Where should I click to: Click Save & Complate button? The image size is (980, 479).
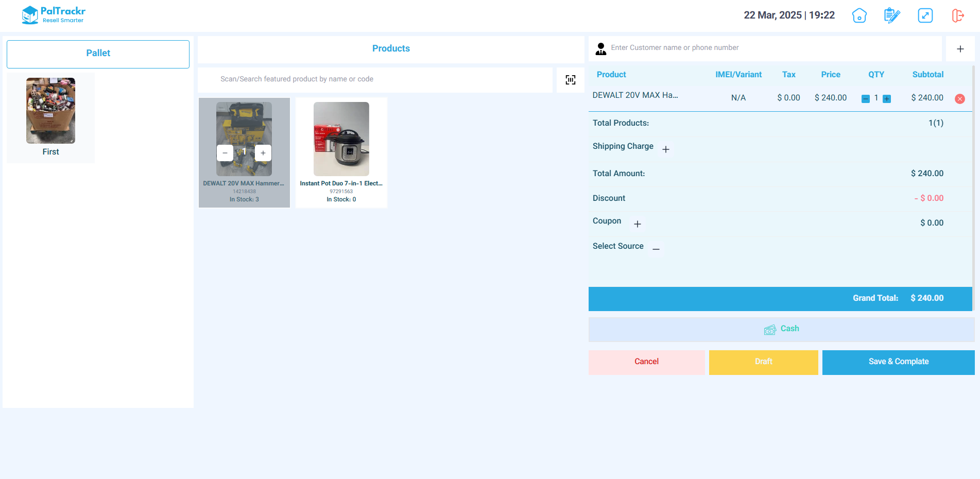tap(899, 362)
